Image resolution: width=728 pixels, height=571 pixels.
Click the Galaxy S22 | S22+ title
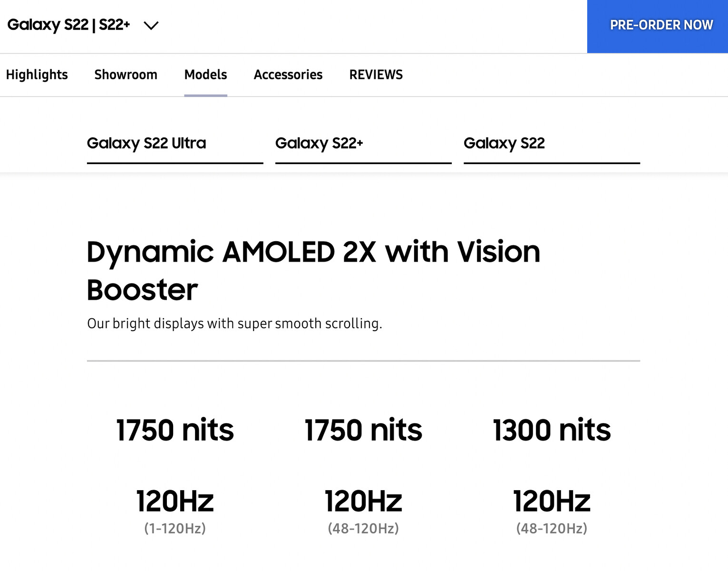tap(68, 25)
